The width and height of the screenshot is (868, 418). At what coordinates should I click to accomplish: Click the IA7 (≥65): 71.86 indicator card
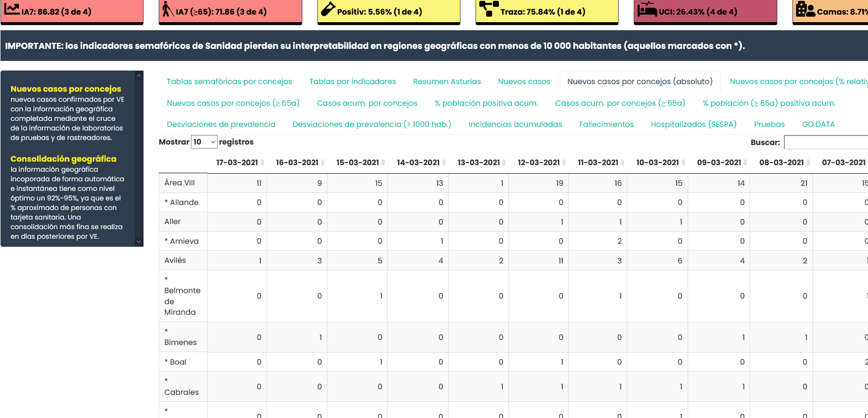[x=230, y=12]
